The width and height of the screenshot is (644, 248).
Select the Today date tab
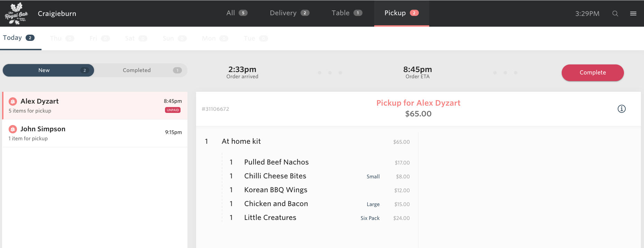pos(19,38)
